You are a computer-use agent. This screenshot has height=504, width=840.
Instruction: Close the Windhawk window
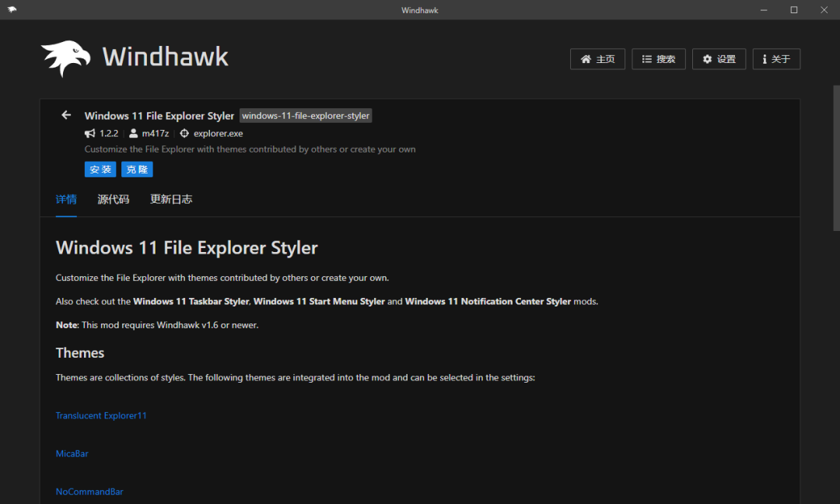pos(824,9)
